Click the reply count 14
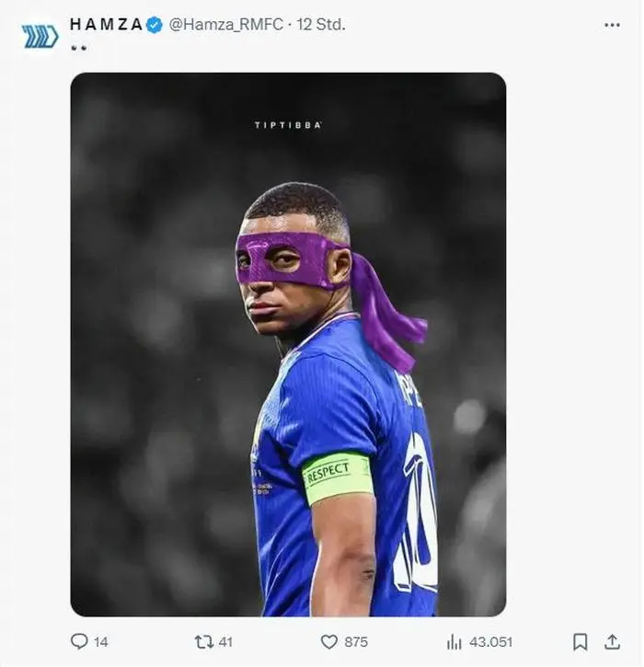 coord(100,642)
